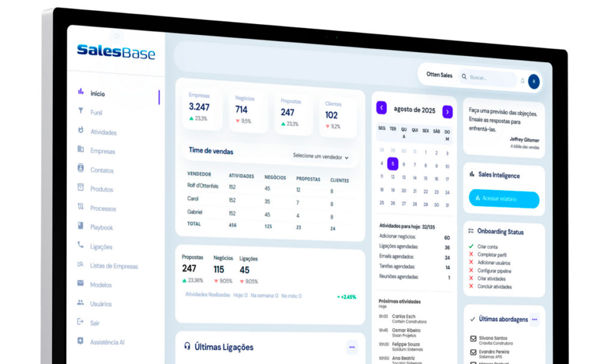
Task: Open the Selecione um vendedor dropdown
Action: [x=321, y=156]
